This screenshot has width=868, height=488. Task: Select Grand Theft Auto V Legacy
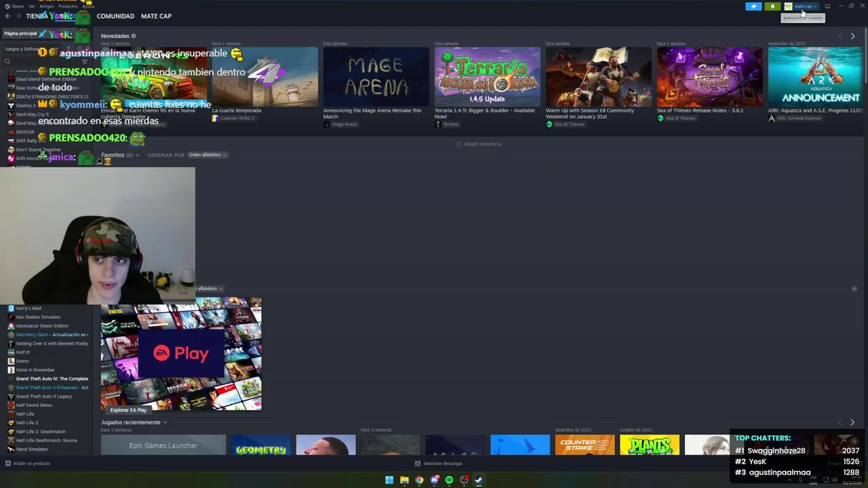[x=47, y=396]
